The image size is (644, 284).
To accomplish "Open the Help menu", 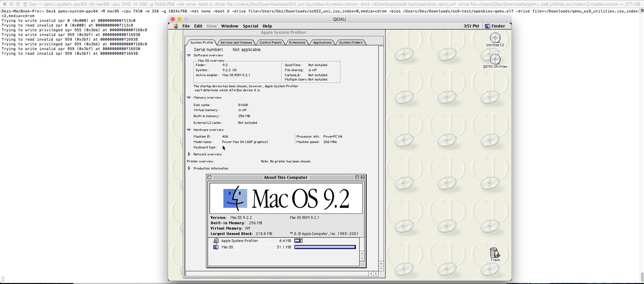I will [267, 26].
